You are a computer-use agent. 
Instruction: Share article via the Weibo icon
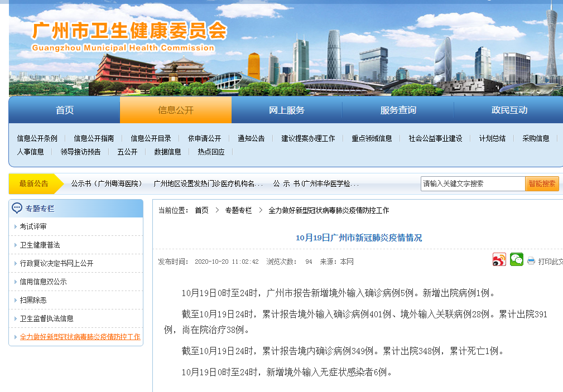pos(499,260)
